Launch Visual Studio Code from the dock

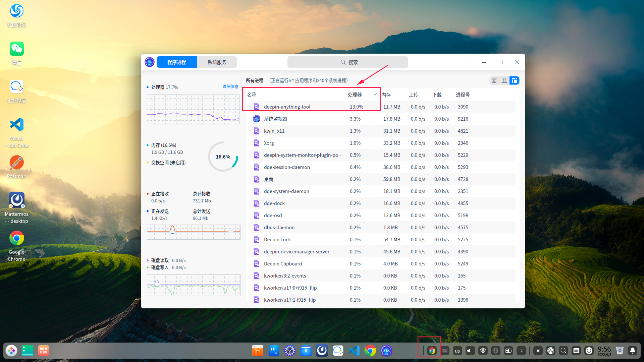coord(354,351)
